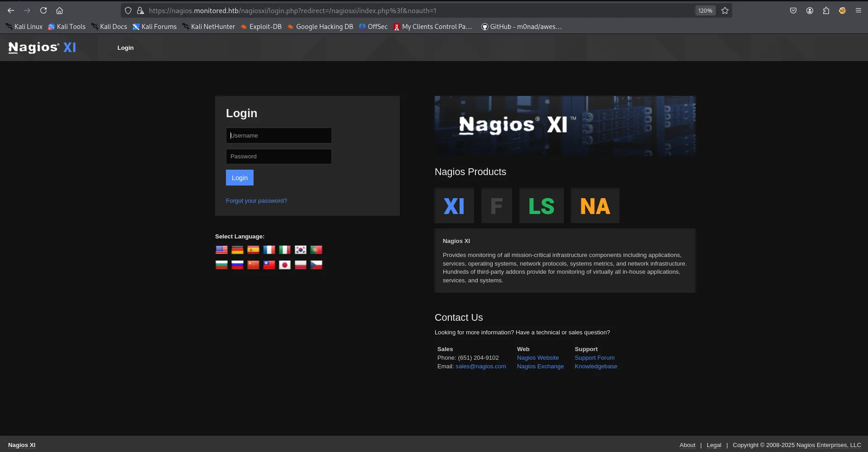Open the Login item in navigation bar
Image resolution: width=868 pixels, height=452 pixels.
(125, 48)
